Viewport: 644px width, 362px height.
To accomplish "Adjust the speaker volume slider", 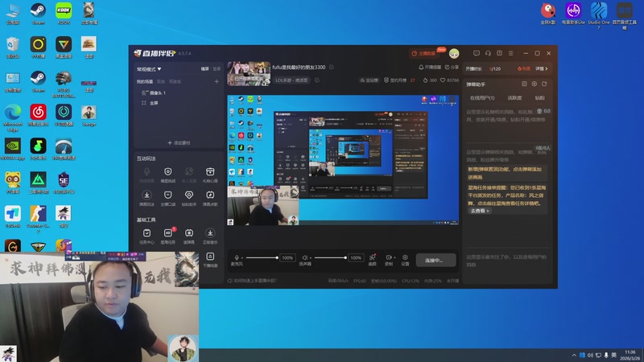I will pyautogui.click(x=330, y=257).
